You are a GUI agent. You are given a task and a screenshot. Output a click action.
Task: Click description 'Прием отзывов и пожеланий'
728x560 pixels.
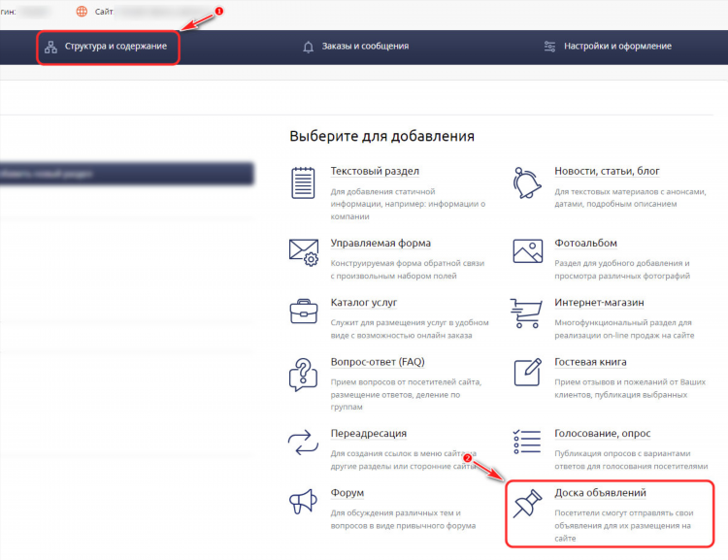(x=630, y=388)
